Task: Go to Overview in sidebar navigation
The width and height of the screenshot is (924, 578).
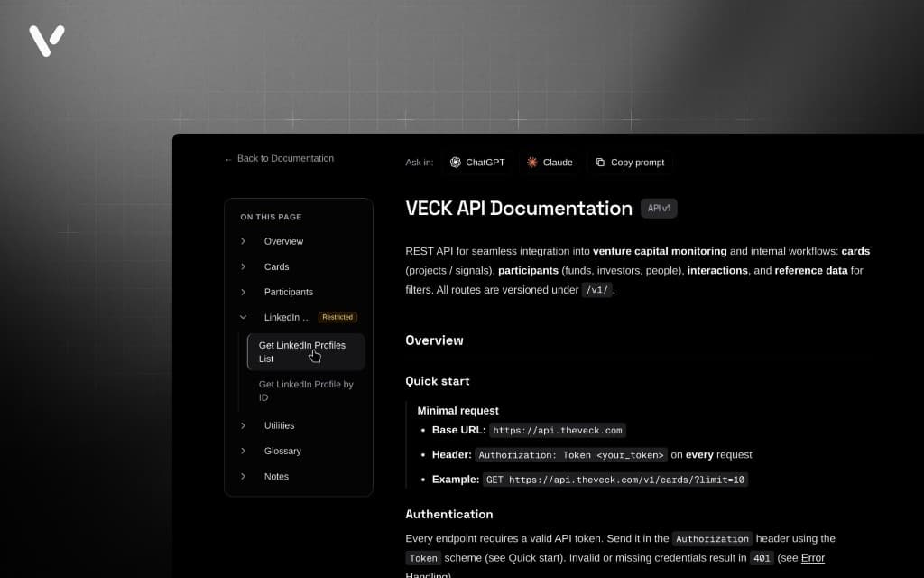Action: pyautogui.click(x=283, y=241)
